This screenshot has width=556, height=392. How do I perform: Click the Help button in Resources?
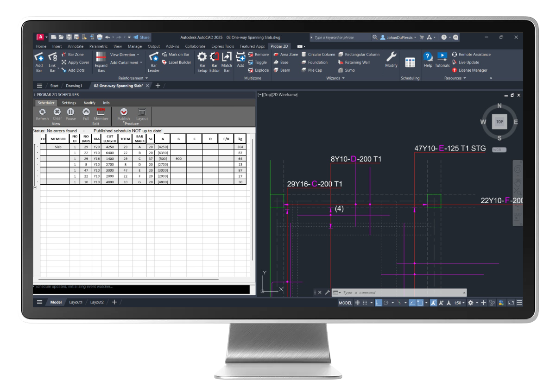pos(428,60)
